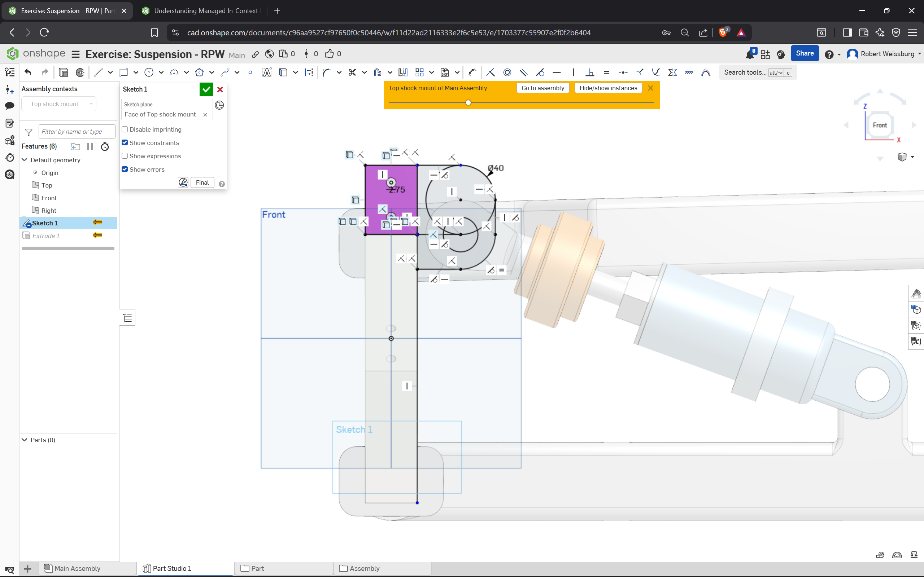Click Go to assembly button
The image size is (924, 577).
click(542, 88)
